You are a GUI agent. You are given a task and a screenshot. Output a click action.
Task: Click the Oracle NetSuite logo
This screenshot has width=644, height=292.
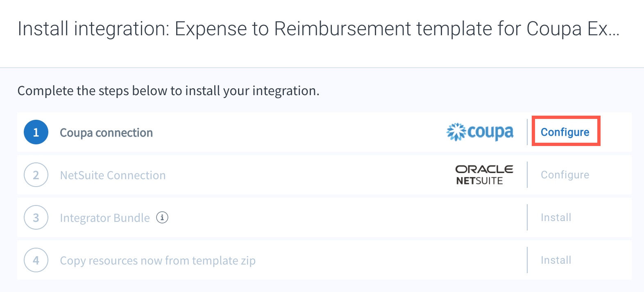pyautogui.click(x=484, y=175)
